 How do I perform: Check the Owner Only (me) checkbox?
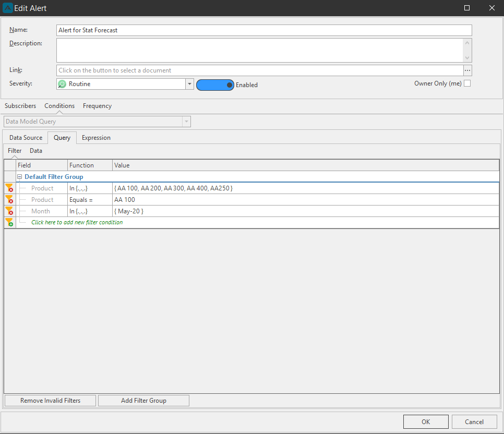point(467,83)
